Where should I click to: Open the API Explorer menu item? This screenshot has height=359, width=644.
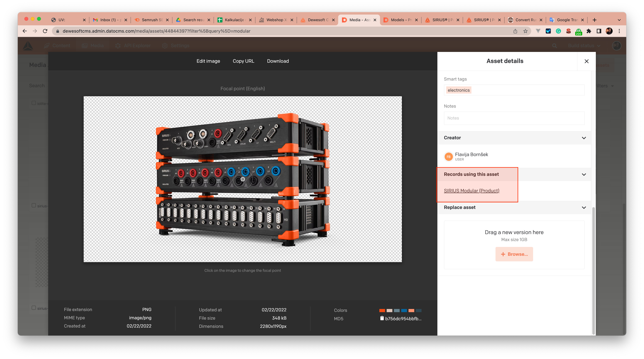pyautogui.click(x=133, y=46)
